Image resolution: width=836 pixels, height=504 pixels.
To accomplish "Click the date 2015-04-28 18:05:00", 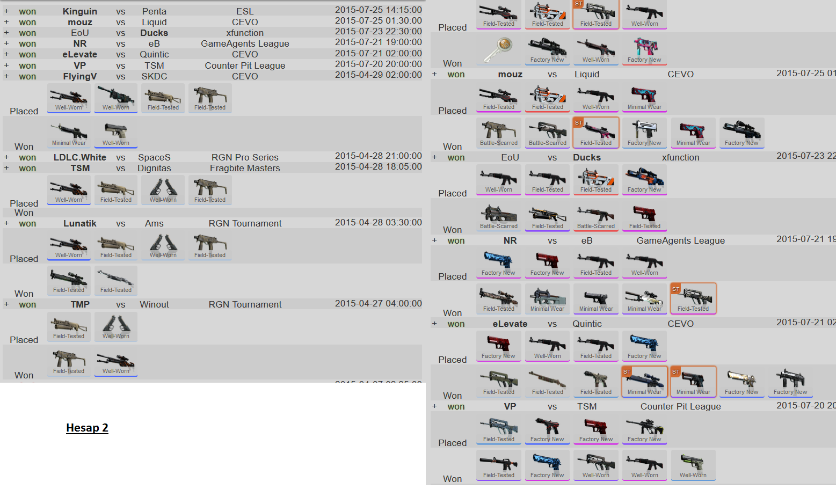I will tap(379, 166).
